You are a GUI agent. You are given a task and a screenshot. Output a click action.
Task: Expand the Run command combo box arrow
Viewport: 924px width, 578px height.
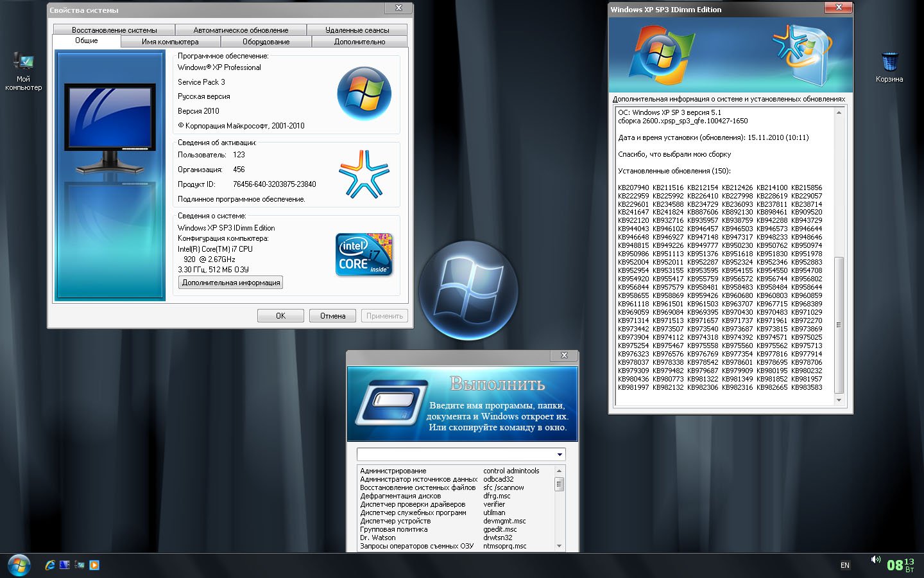click(x=560, y=455)
